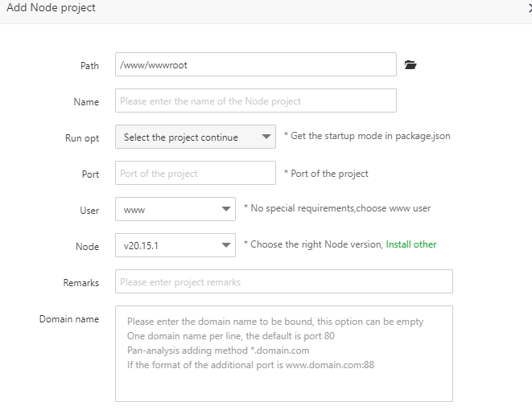Click the Path label
This screenshot has height=410, width=532.
point(89,66)
